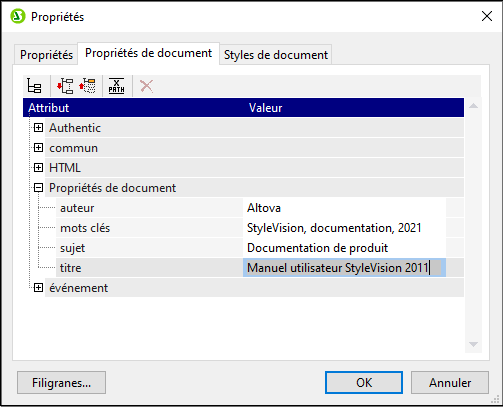Select the événement row label
The image size is (503, 407).
click(x=79, y=288)
